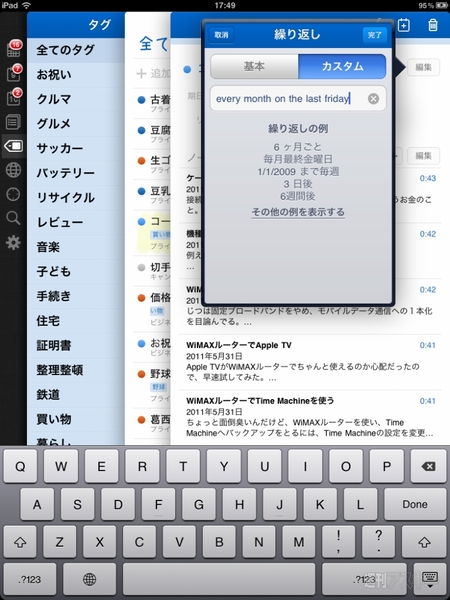Select the 手続き tag

coord(76,296)
